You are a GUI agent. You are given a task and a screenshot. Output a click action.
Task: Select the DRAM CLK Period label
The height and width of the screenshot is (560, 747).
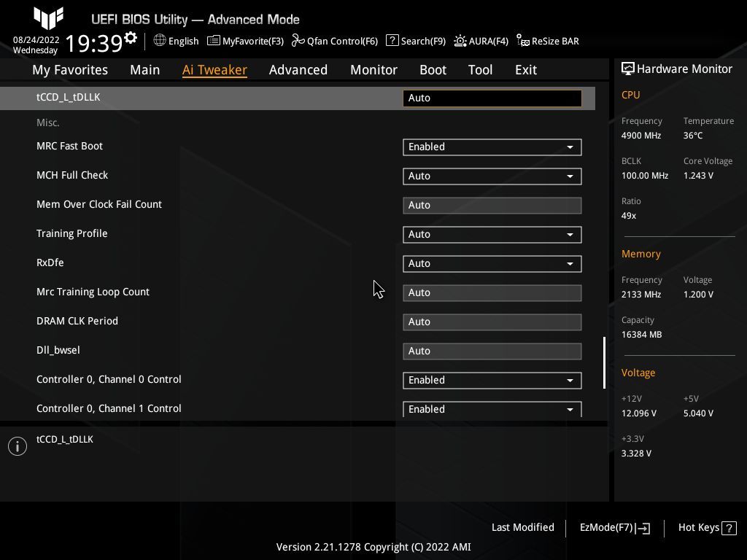(77, 321)
